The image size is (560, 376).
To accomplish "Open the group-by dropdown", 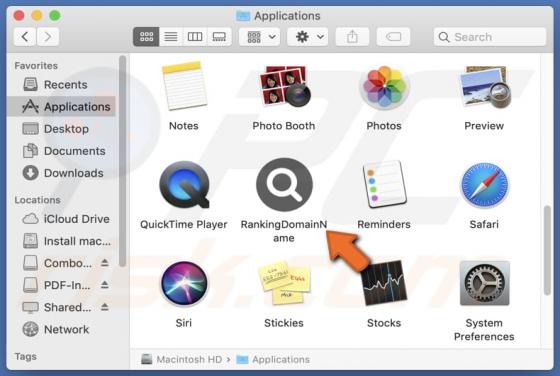I will tap(260, 37).
